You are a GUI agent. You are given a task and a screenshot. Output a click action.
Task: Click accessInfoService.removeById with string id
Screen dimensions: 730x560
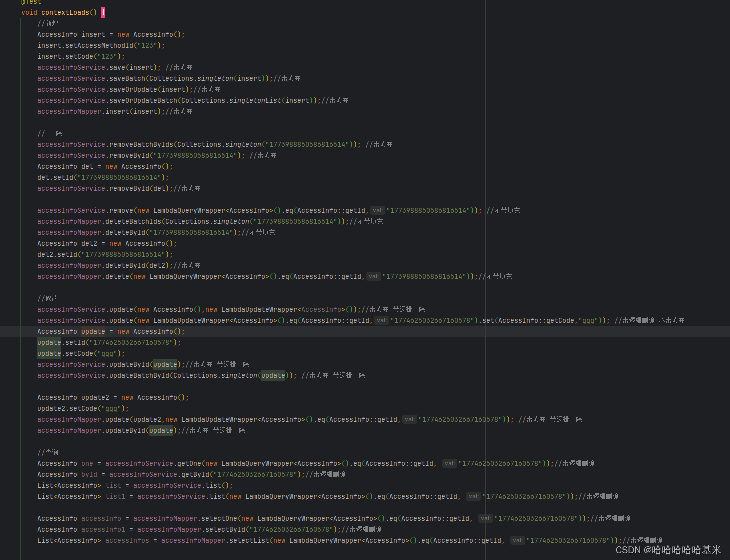(141, 155)
